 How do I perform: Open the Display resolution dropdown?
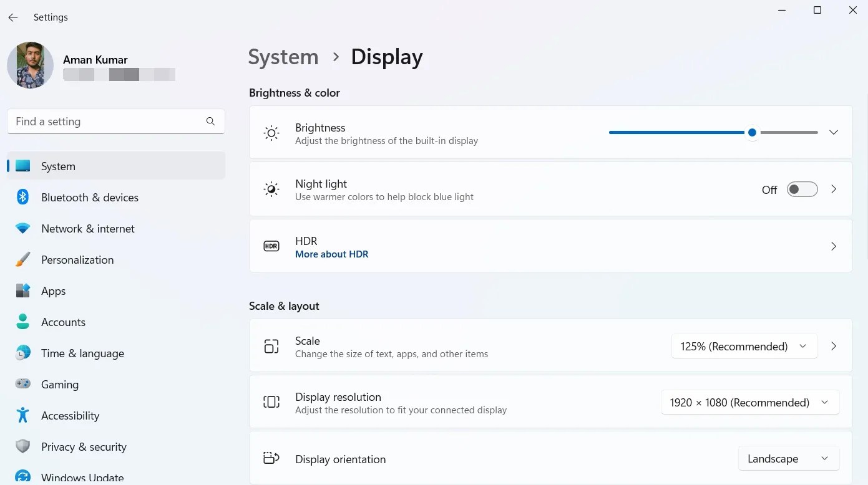[x=749, y=402]
